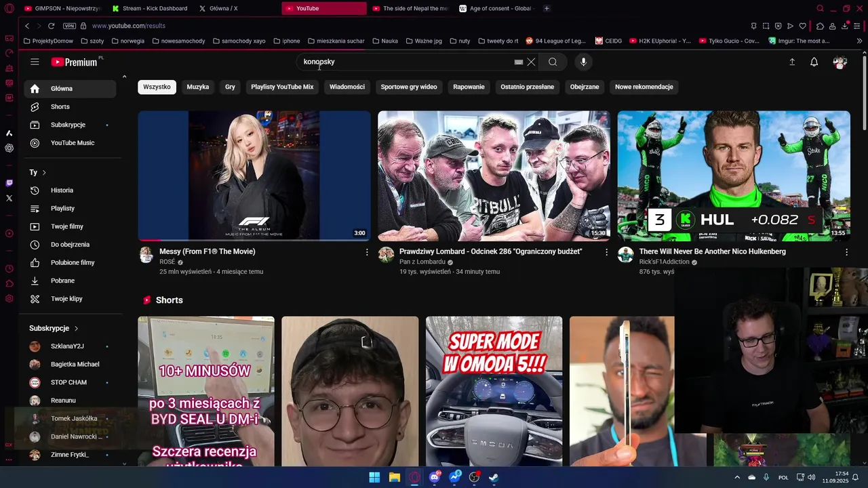Open the SUPER MODE W OMODA 5 short

point(494,391)
